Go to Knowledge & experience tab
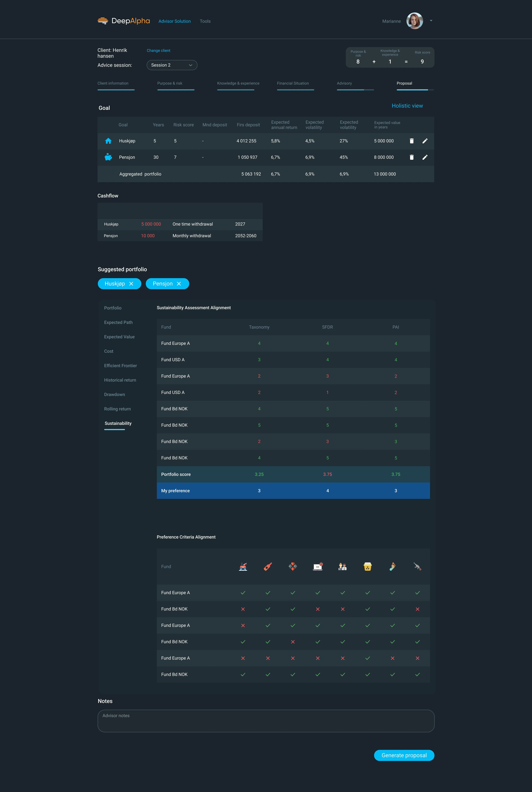 click(238, 83)
